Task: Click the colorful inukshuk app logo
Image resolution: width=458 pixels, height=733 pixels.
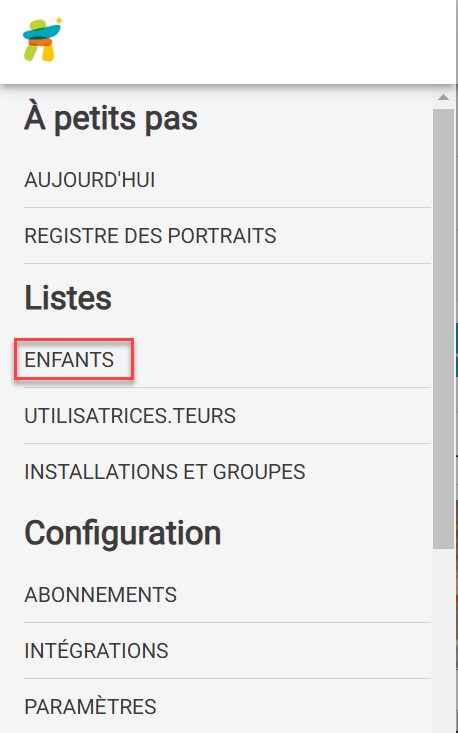Action: 42,40
